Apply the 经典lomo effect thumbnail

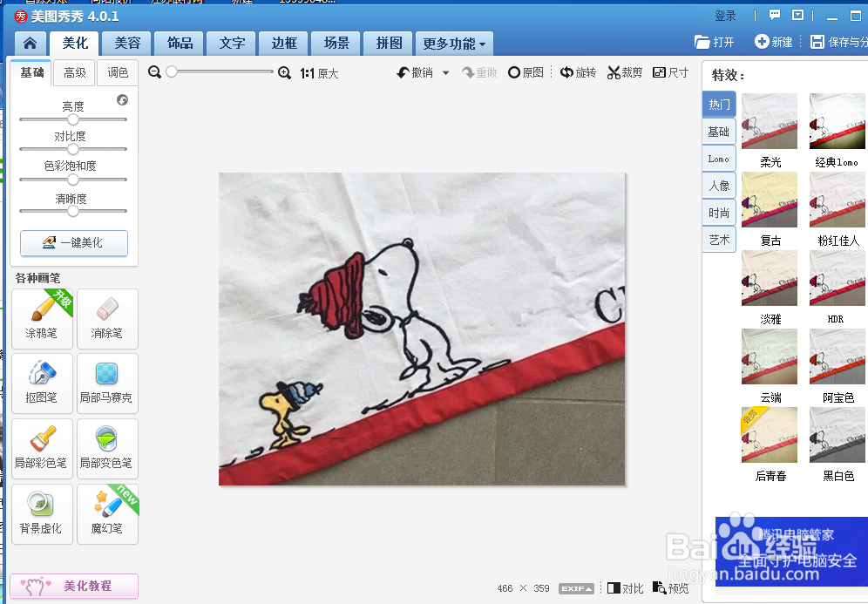click(837, 121)
